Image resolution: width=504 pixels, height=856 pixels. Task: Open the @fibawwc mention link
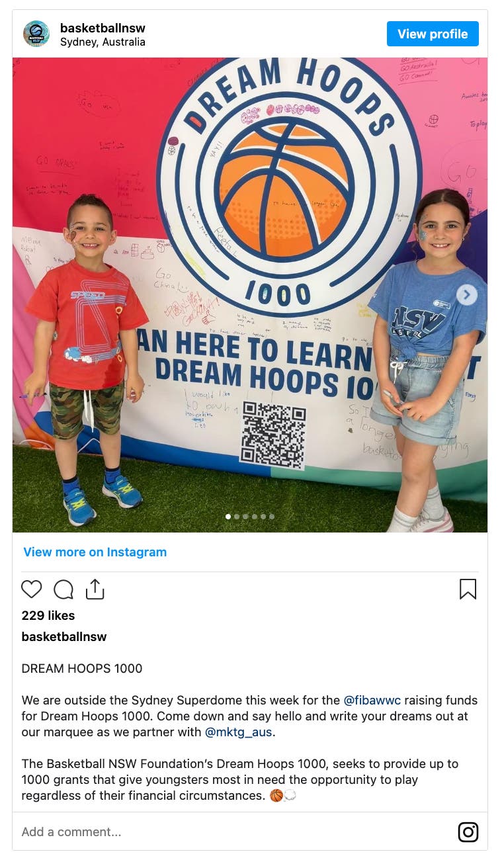click(x=372, y=700)
